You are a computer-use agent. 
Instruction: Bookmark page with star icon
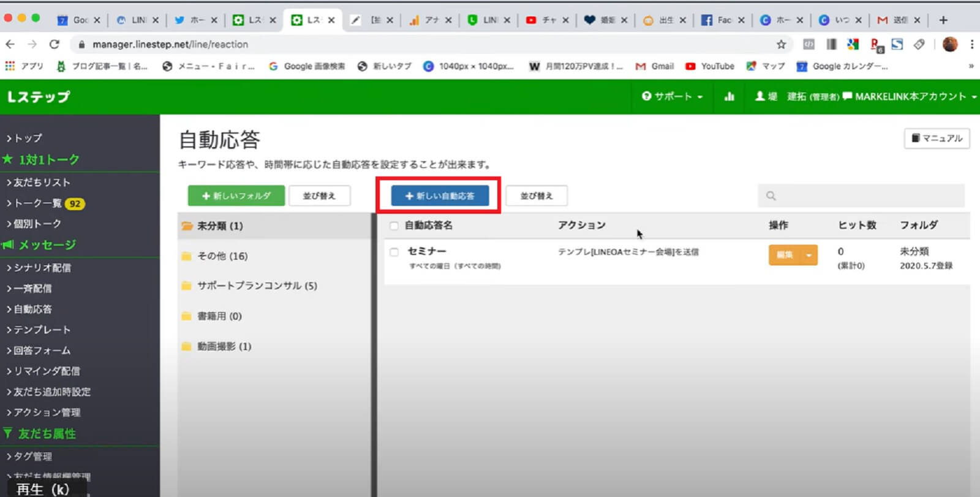pos(781,44)
